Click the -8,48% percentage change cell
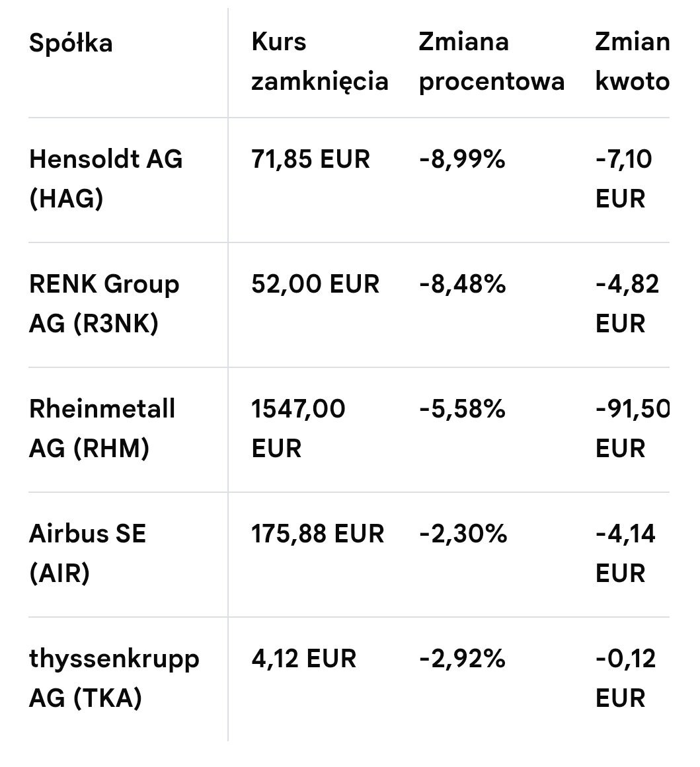This screenshot has width=700, height=767. pyautogui.click(x=462, y=285)
